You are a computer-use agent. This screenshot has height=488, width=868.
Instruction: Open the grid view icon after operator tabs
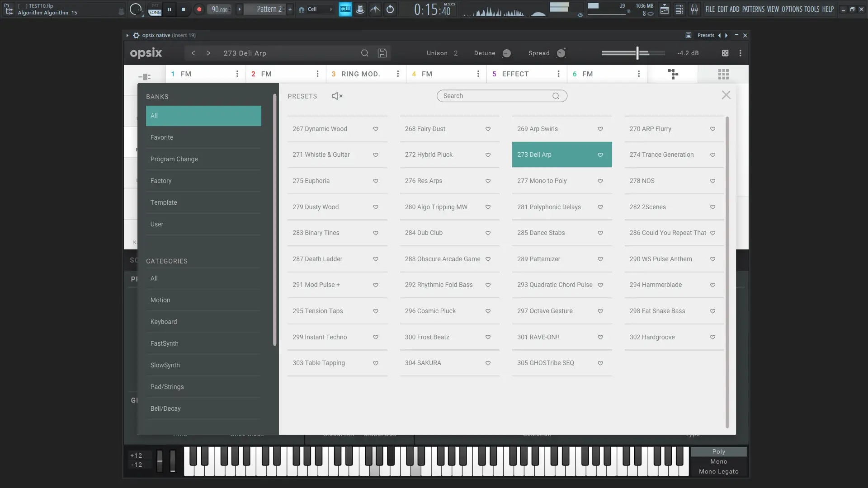point(723,74)
